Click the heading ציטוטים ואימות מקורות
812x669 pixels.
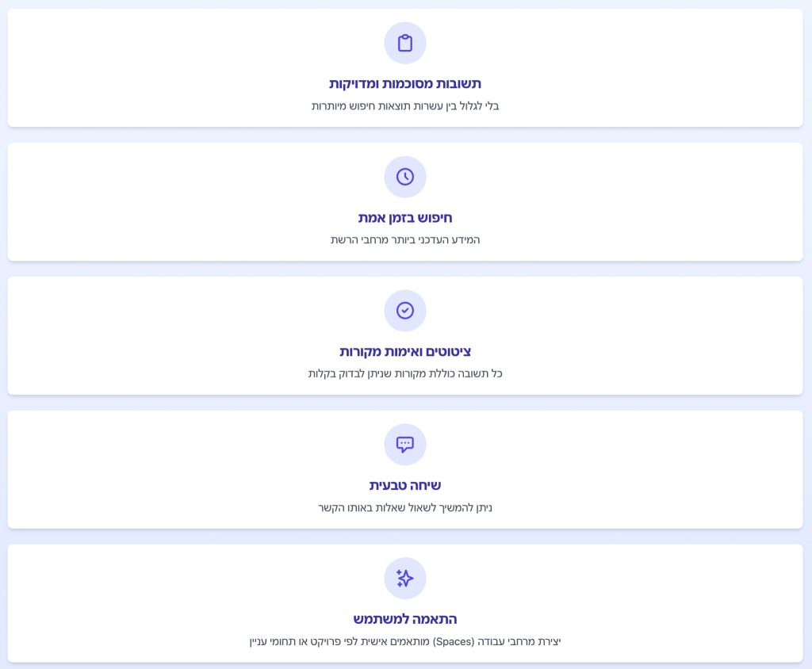pyautogui.click(x=405, y=352)
